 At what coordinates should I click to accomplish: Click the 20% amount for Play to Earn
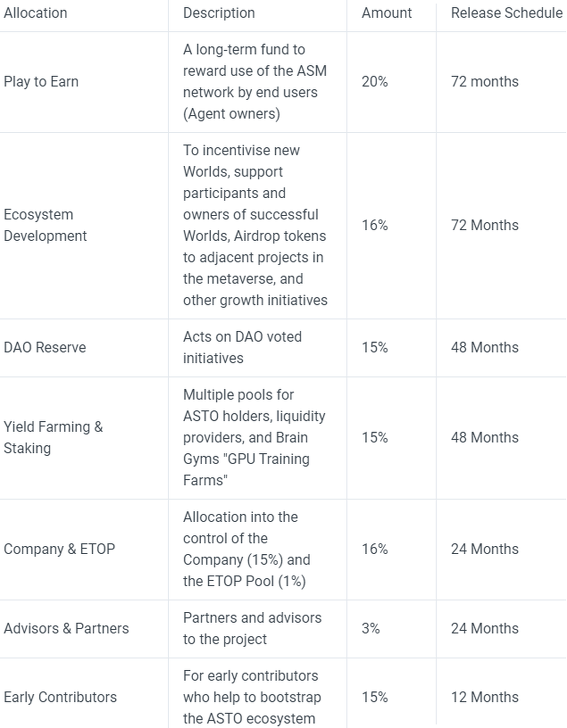375,82
